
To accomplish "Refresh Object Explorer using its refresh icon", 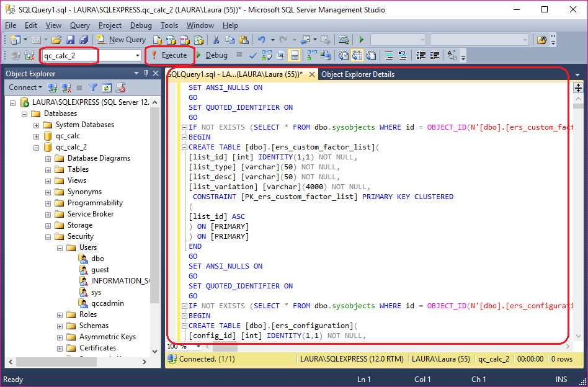I will 107,87.
